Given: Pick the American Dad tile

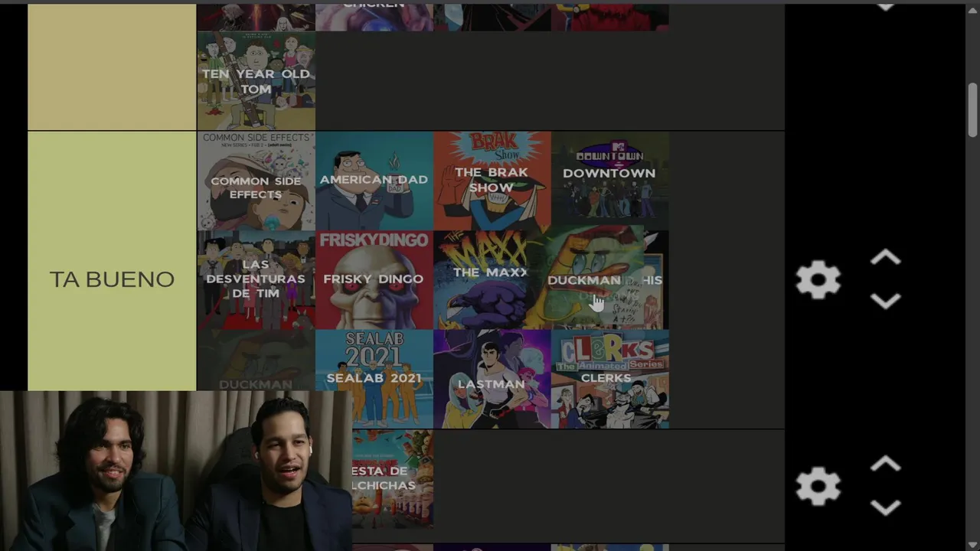Looking at the screenshot, I should click(x=374, y=181).
